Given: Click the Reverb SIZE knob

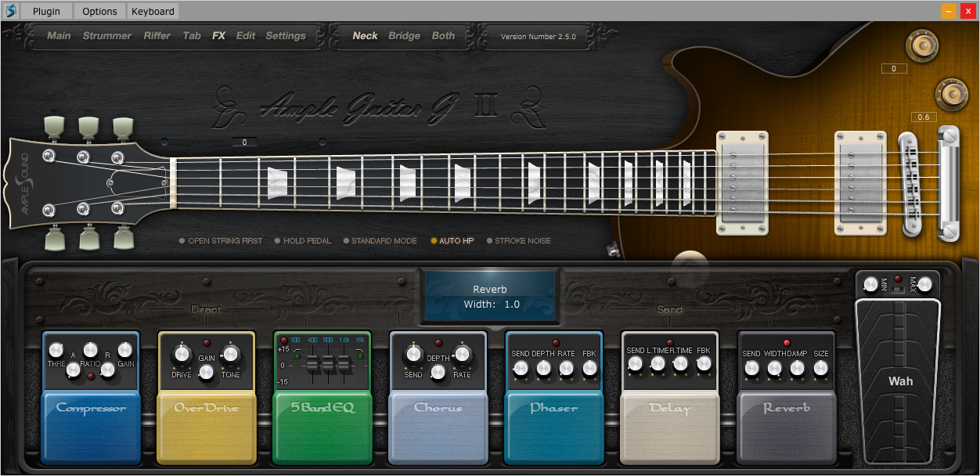Looking at the screenshot, I should pyautogui.click(x=820, y=367).
